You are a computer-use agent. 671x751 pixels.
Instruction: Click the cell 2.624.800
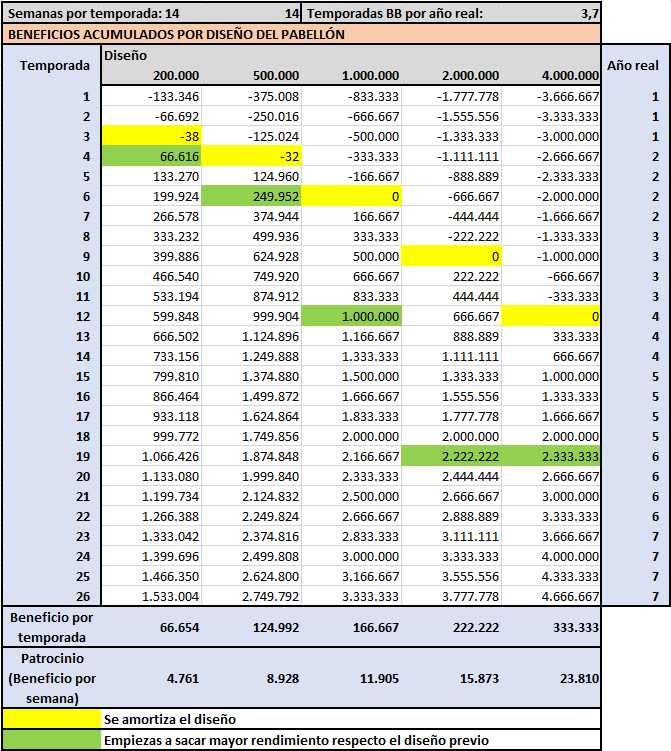pos(252,577)
